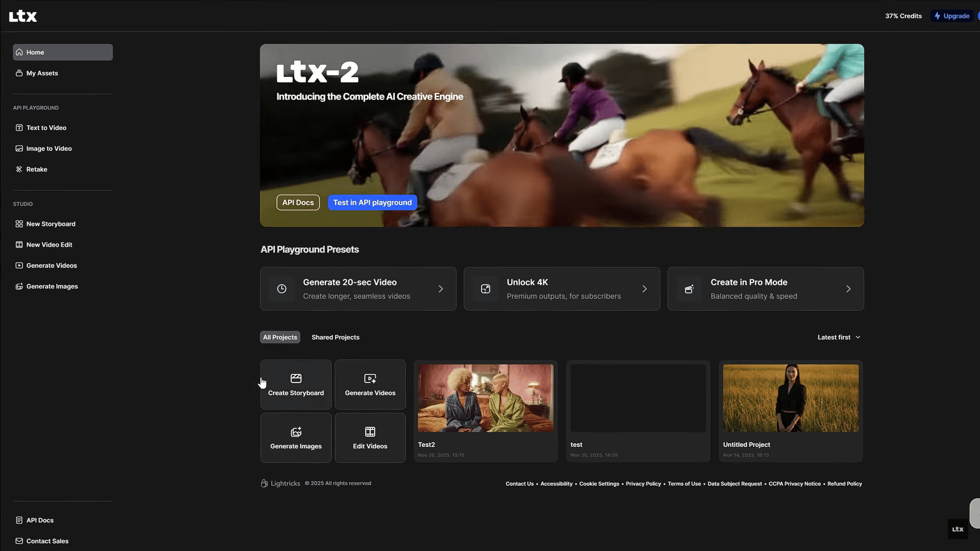Click the Generate Images tile icon
The width and height of the screenshot is (980, 551).
(296, 432)
